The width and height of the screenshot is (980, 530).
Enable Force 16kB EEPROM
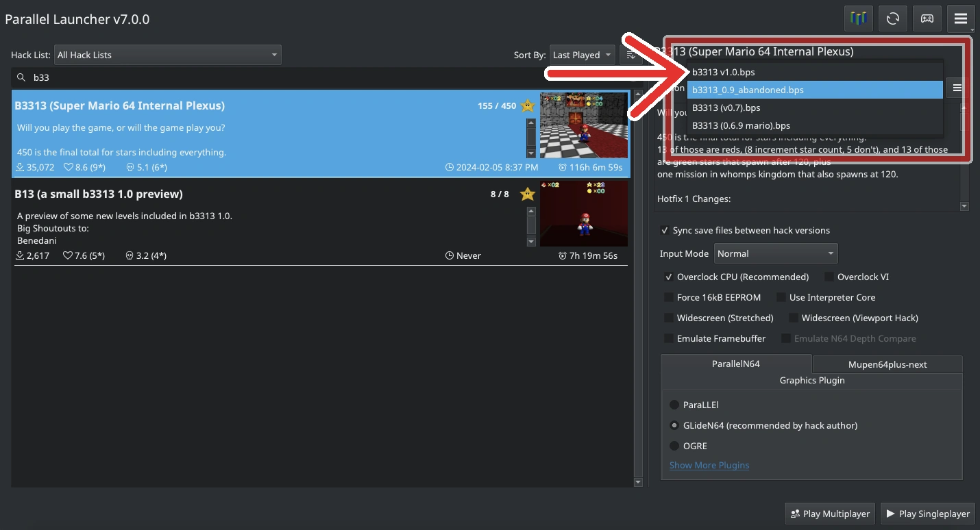(x=669, y=297)
